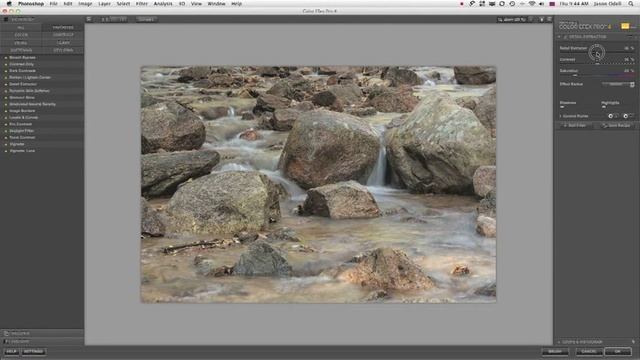640x360 pixels.
Task: Click the Compare button
Action: (x=146, y=19)
